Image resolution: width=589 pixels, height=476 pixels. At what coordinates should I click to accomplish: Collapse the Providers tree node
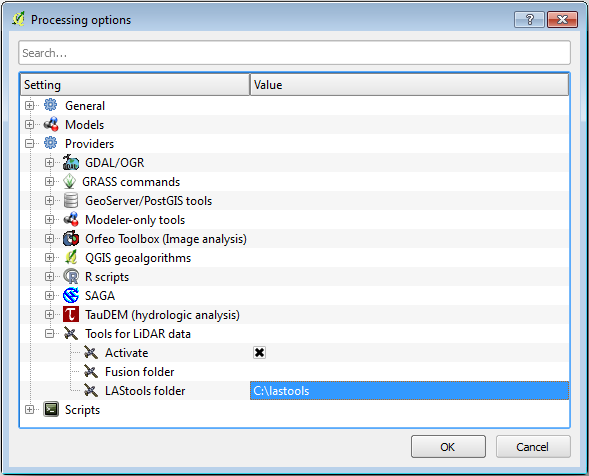(29, 144)
